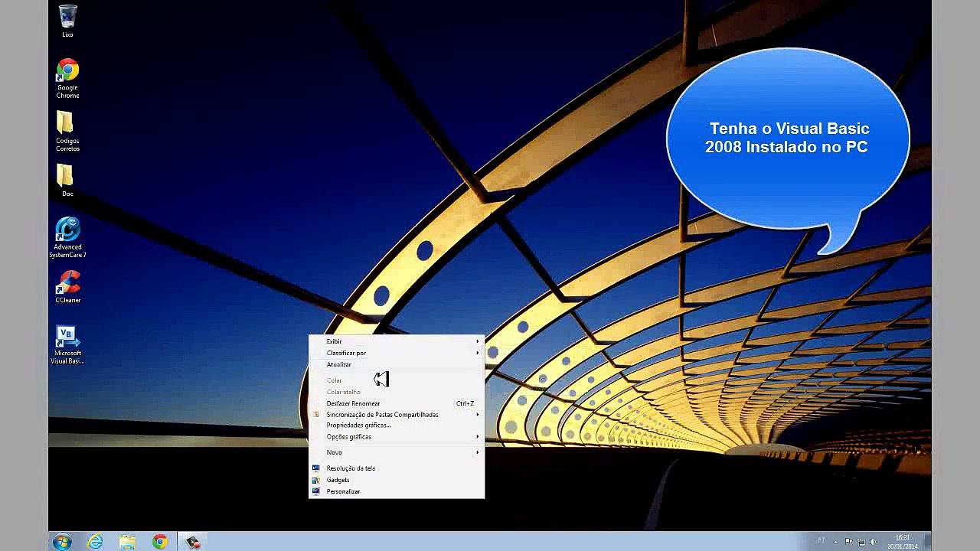Choose Propriedades gráficas in the menu
The image size is (980, 551).
pos(397,425)
